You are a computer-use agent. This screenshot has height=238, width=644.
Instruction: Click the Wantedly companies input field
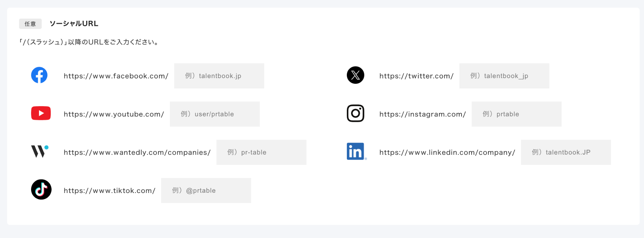tap(261, 152)
